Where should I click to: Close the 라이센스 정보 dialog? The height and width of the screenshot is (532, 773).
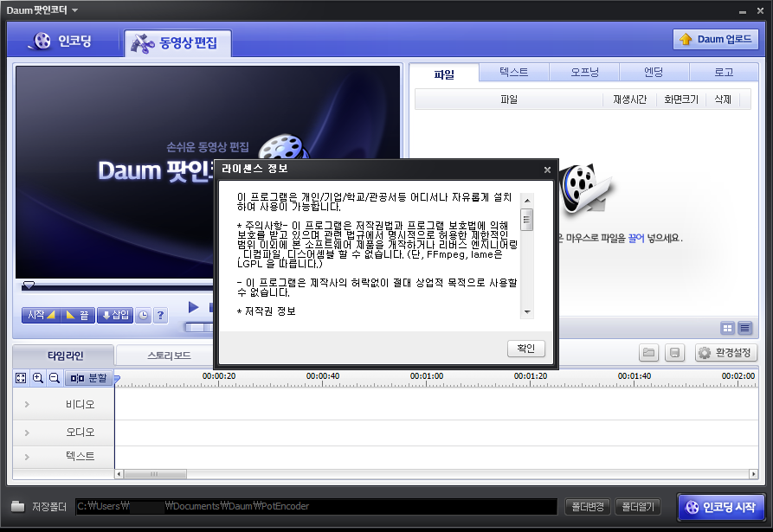[x=547, y=170]
